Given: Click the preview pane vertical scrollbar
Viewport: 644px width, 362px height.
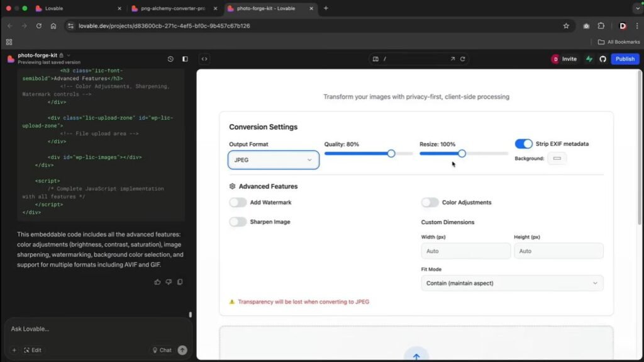Looking at the screenshot, I should point(639,148).
